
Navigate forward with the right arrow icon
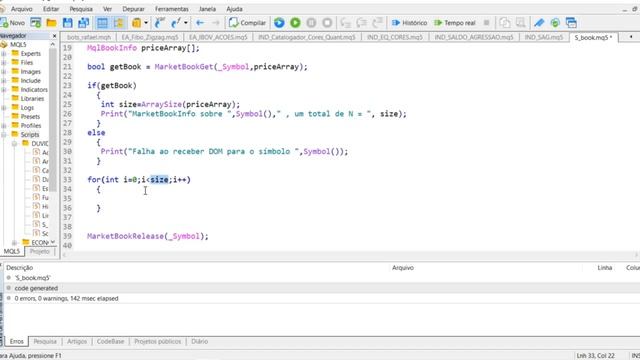(x=216, y=23)
